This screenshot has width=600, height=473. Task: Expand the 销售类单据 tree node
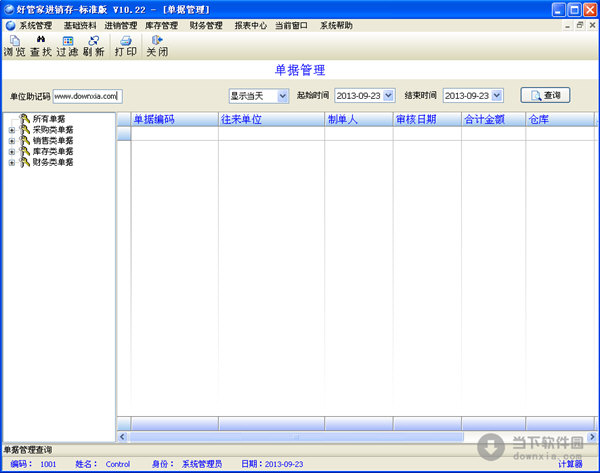[x=12, y=141]
